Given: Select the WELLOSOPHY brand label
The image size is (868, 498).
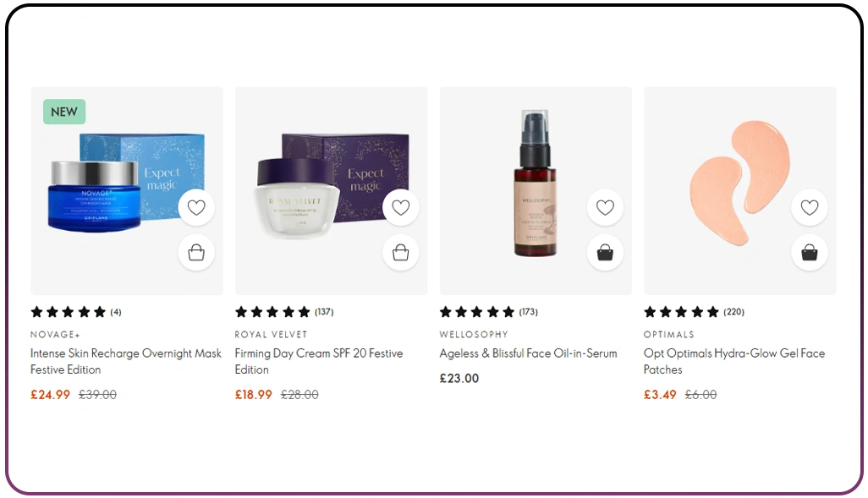Looking at the screenshot, I should click(474, 334).
